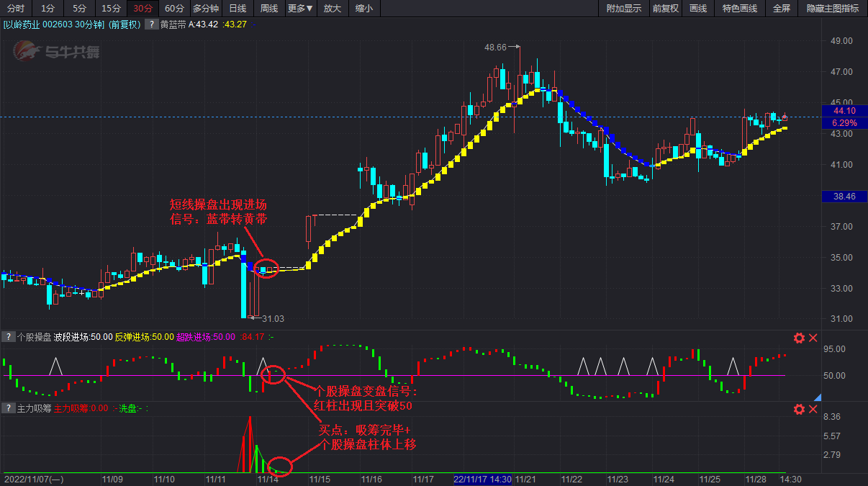Toggle 隐藏主图指标 to hide main indicator
Viewport: 868px width, 486px height.
(x=833, y=9)
